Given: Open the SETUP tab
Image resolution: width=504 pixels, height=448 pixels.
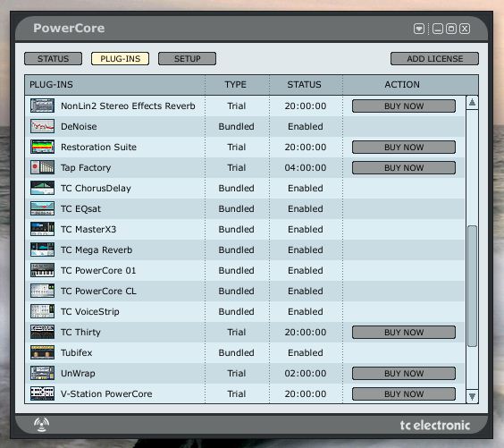Looking at the screenshot, I should [x=187, y=59].
